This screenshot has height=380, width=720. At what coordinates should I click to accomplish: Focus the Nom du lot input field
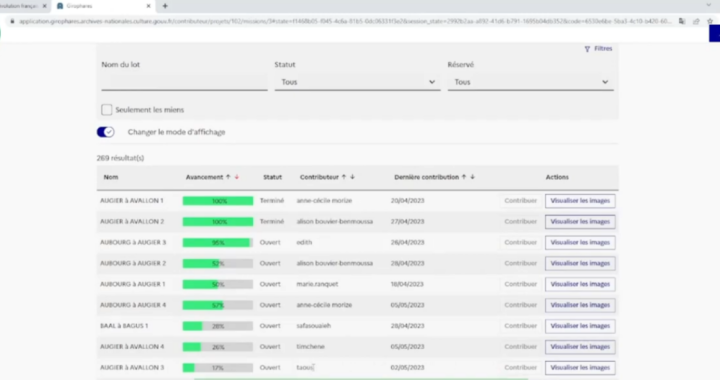(x=184, y=82)
